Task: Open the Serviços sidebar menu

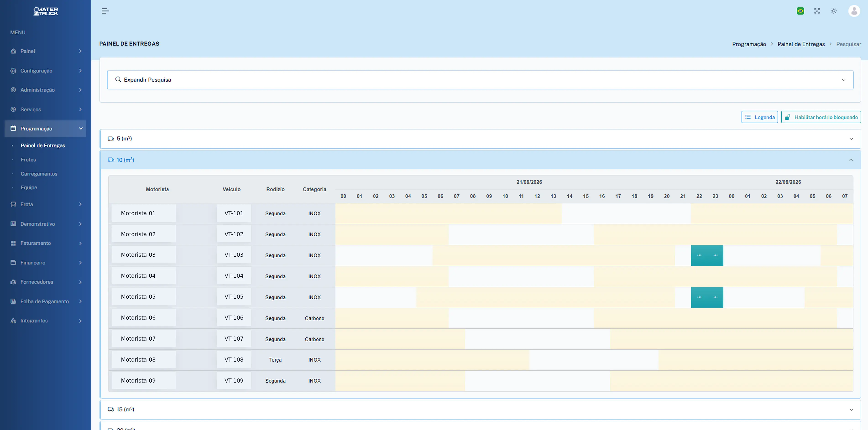Action: click(45, 109)
